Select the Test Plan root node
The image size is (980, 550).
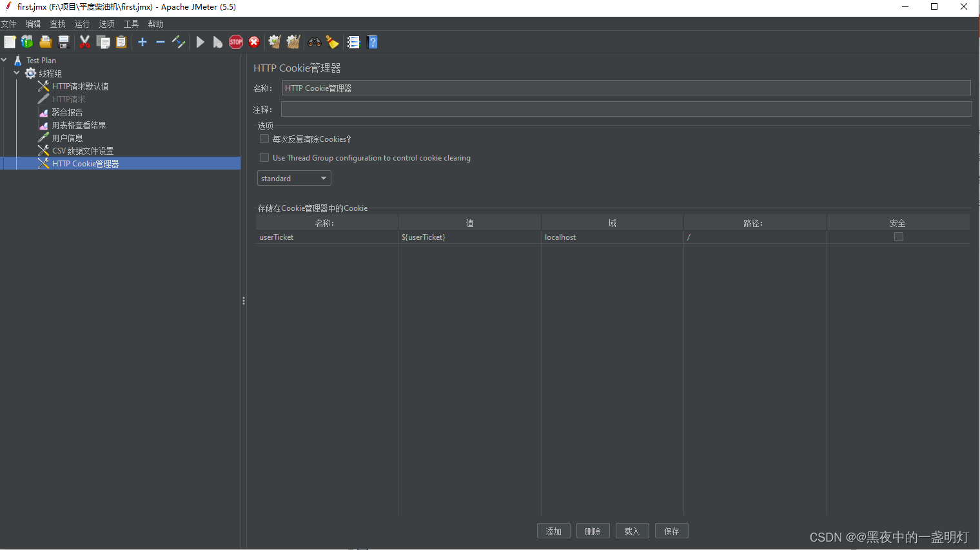[41, 61]
